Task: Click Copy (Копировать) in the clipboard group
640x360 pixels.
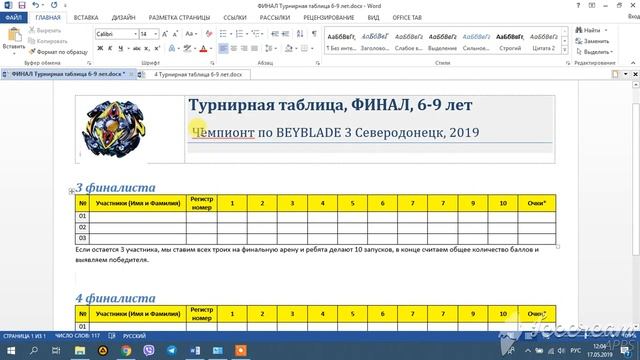Action: (x=48, y=41)
